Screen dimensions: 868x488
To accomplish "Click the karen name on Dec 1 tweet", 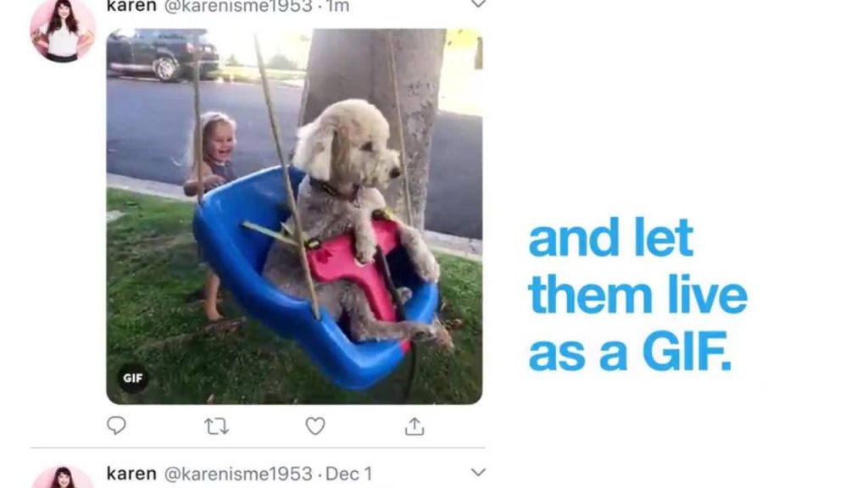I will pos(131,474).
